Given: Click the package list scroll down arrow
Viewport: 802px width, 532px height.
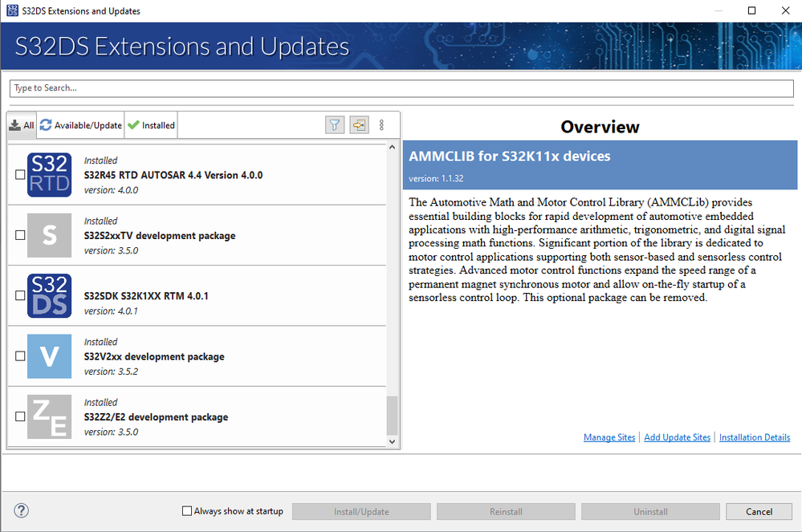Looking at the screenshot, I should 393,441.
